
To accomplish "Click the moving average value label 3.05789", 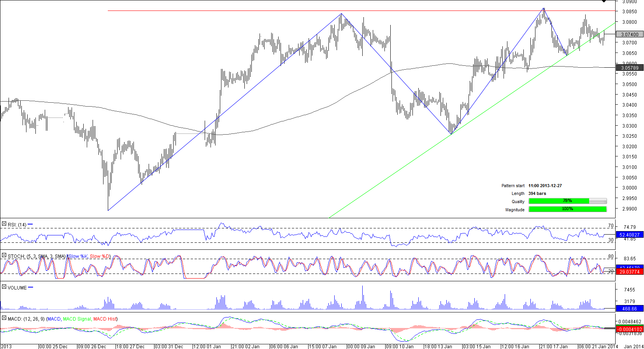I will click(630, 68).
